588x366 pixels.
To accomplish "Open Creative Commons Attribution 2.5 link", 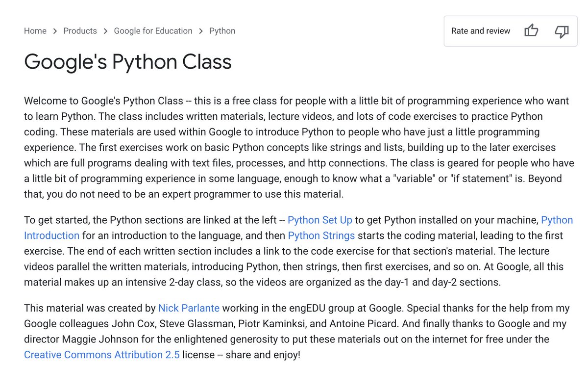I will click(x=102, y=354).
